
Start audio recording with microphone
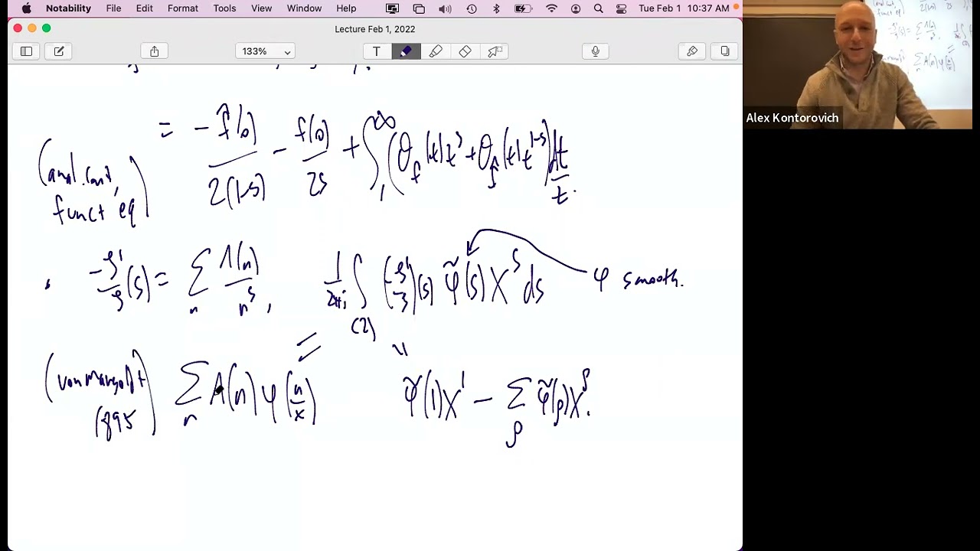(x=596, y=51)
